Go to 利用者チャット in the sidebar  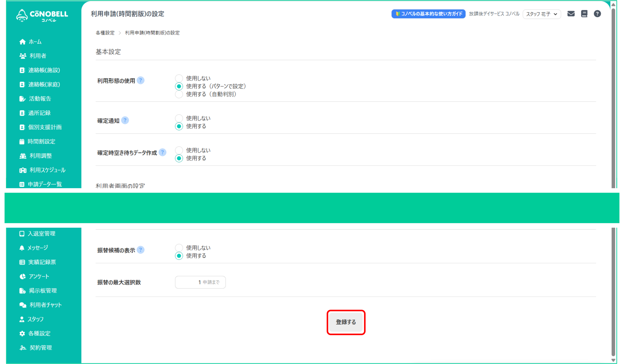click(45, 305)
